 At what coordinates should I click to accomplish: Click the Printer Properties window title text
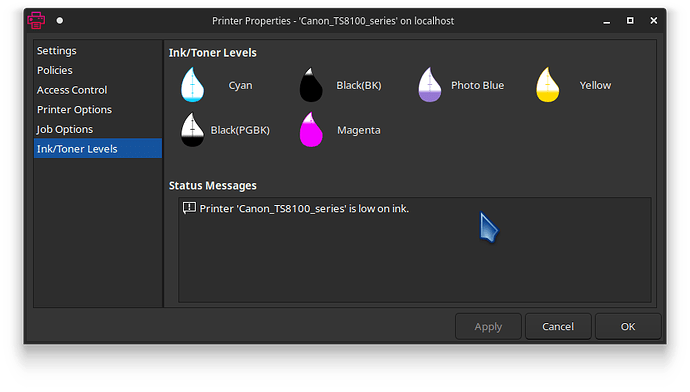click(333, 21)
